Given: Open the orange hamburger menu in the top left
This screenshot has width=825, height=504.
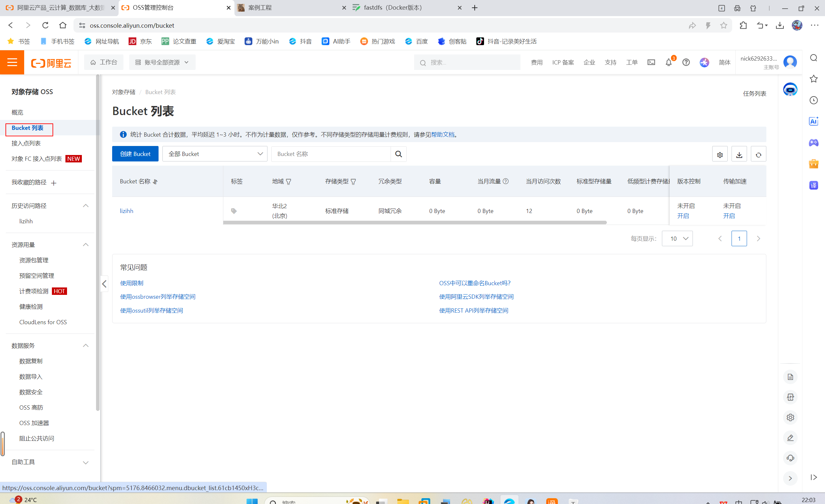Looking at the screenshot, I should click(x=12, y=62).
